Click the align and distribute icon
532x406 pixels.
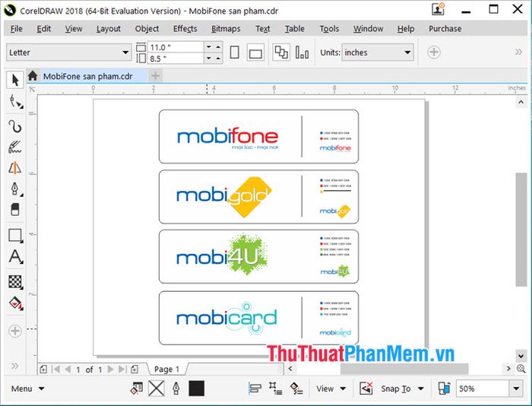[x=255, y=389]
